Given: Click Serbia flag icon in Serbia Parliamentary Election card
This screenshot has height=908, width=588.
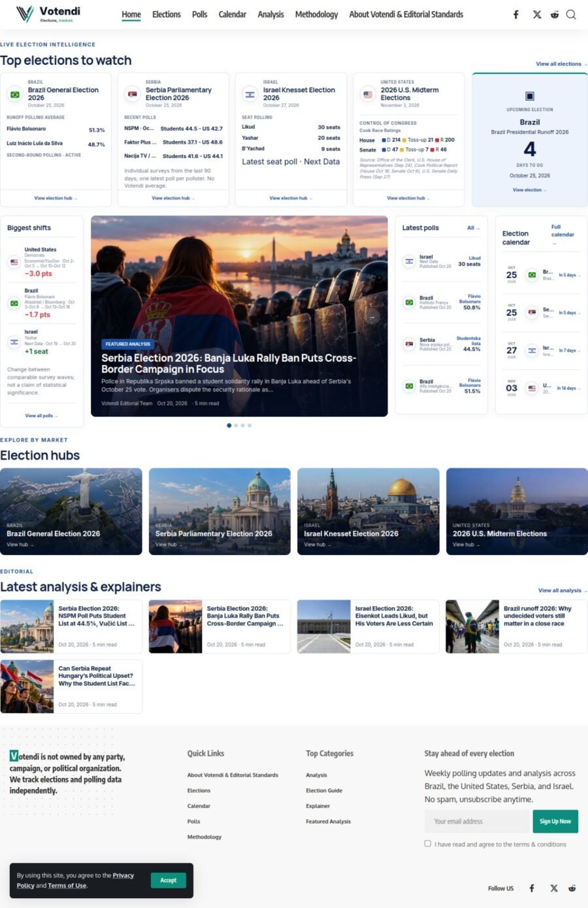Looking at the screenshot, I should click(132, 94).
